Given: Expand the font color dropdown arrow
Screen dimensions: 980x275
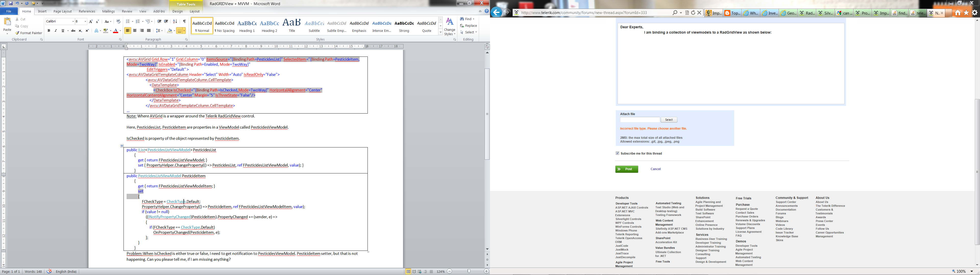Looking at the screenshot, I should 120,31.
